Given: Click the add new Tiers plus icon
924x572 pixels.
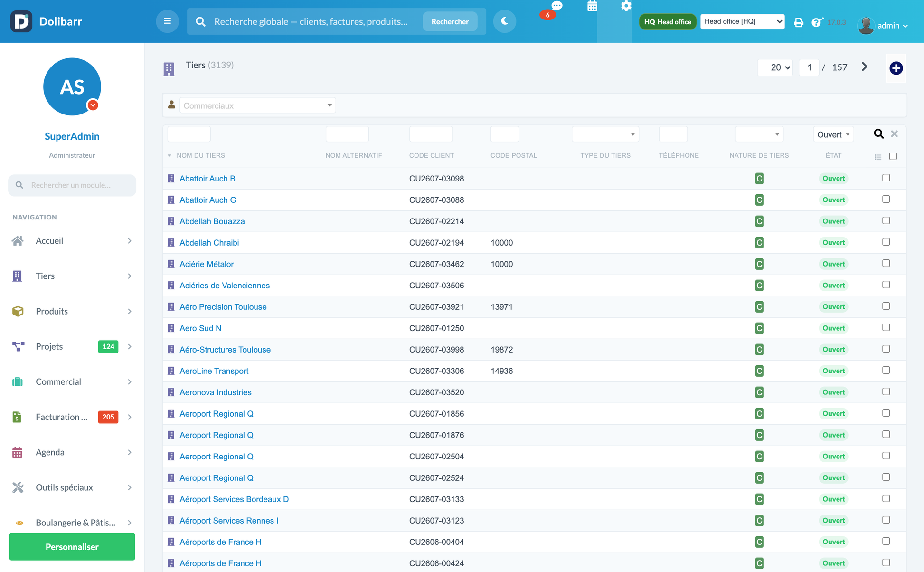Looking at the screenshot, I should [896, 68].
